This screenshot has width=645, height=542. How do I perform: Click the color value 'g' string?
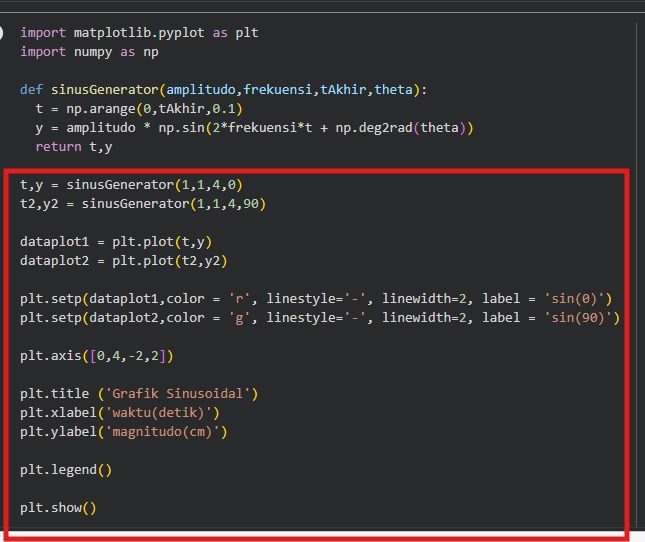[239, 317]
